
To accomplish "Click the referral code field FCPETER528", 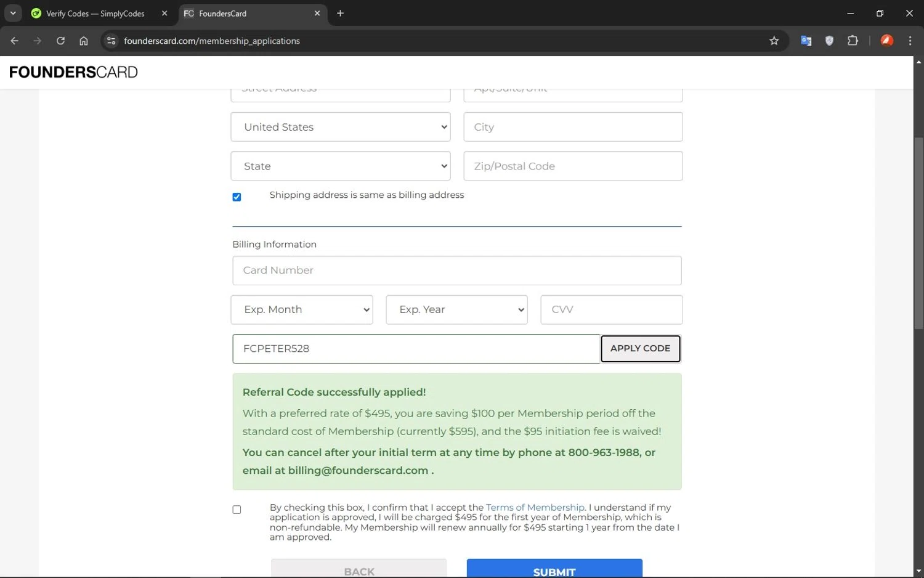I will point(416,349).
